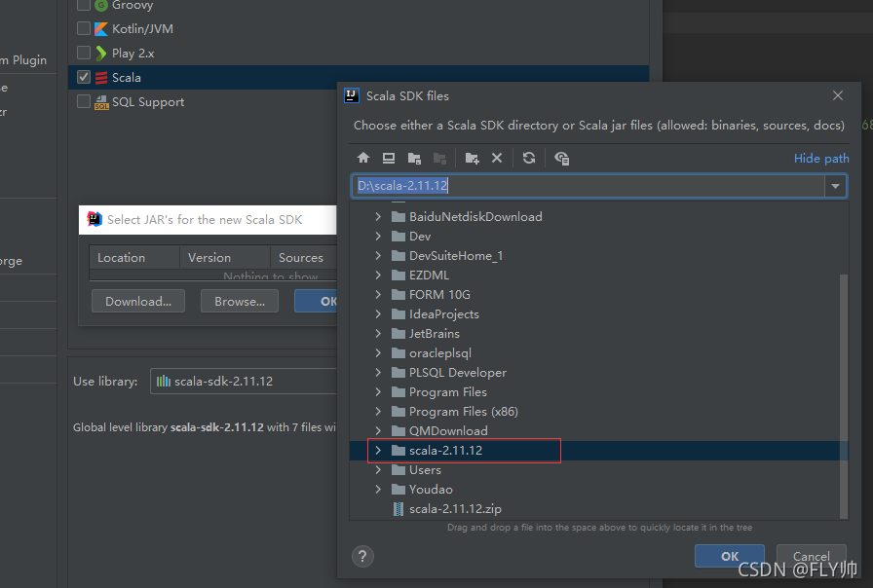The height and width of the screenshot is (588, 873).
Task: Close the Scala SDK files dialog
Action: click(x=837, y=95)
